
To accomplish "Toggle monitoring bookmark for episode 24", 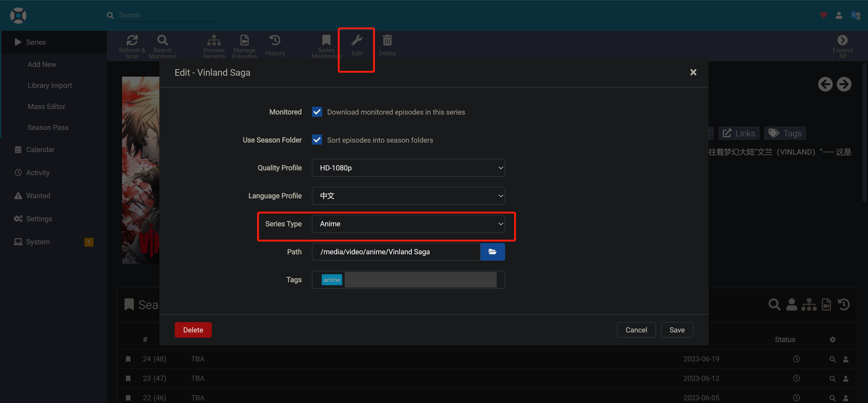I will click(x=128, y=359).
